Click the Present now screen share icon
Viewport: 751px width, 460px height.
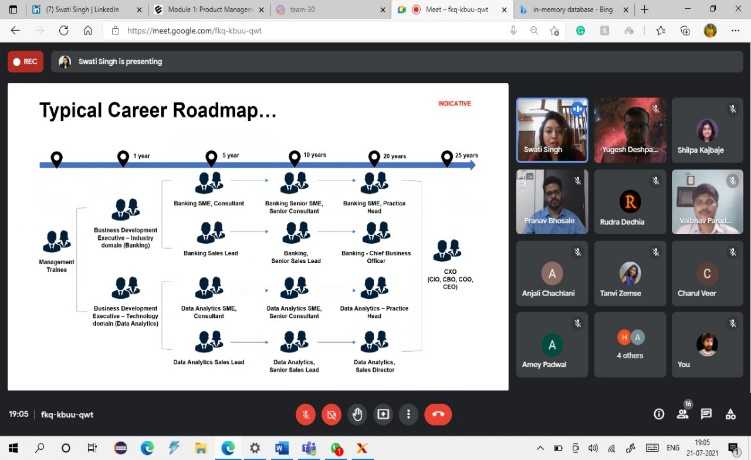coord(383,414)
